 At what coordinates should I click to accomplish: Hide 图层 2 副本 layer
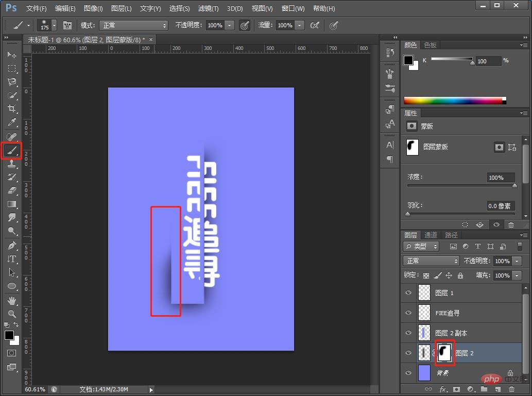[408, 333]
